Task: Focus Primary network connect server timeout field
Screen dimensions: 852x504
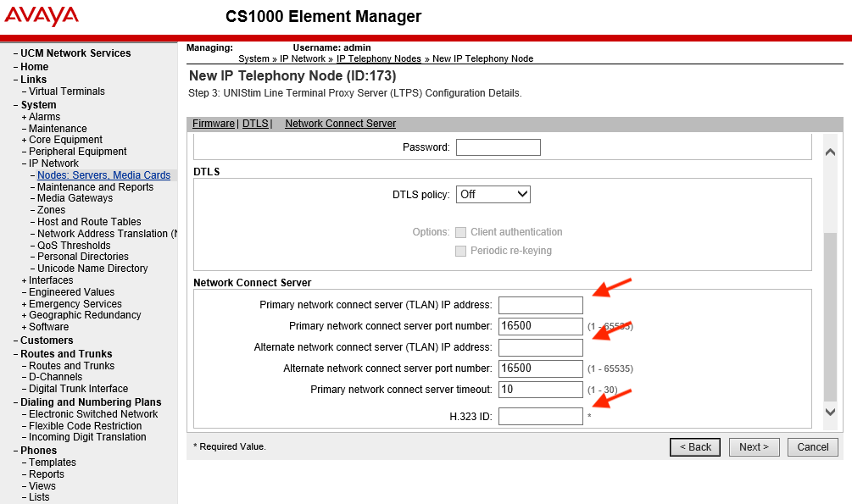Action: click(541, 390)
